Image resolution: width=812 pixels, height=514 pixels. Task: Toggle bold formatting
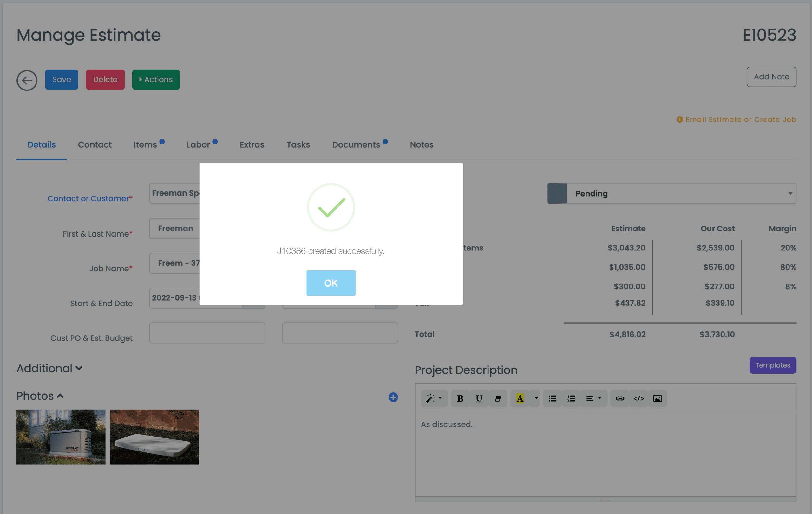(x=460, y=398)
